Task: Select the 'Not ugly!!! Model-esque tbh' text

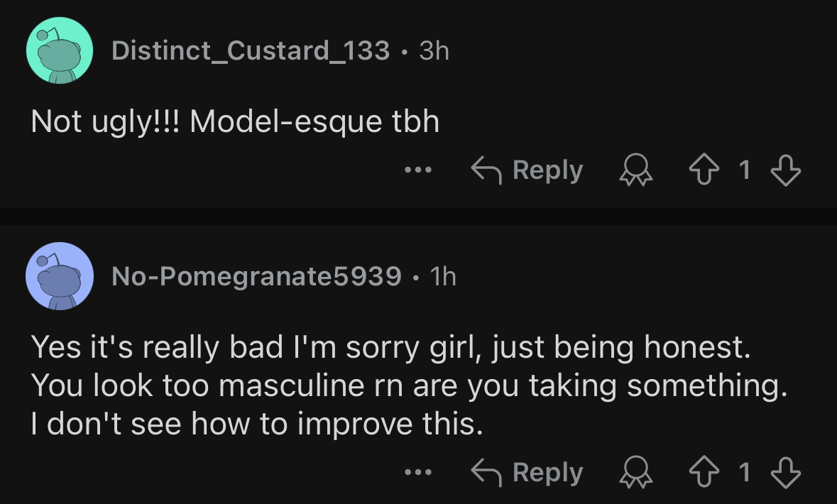Action: tap(236, 121)
